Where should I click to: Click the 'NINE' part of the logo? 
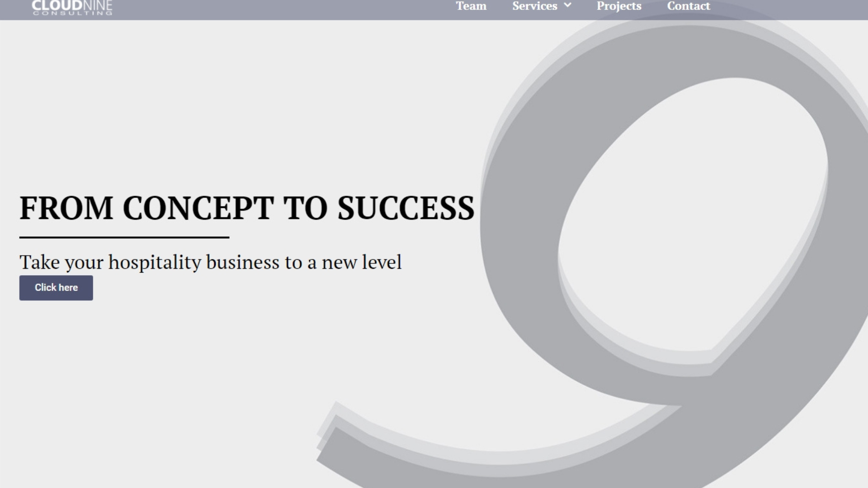coord(98,6)
